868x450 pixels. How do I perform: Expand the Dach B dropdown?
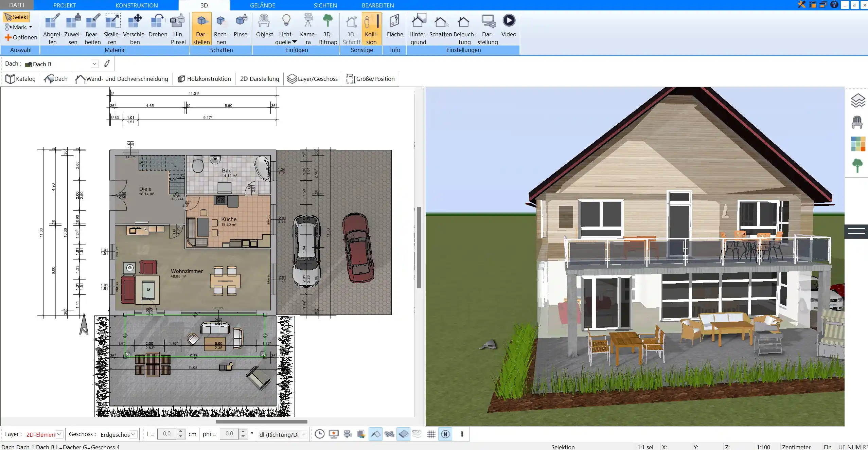(94, 64)
